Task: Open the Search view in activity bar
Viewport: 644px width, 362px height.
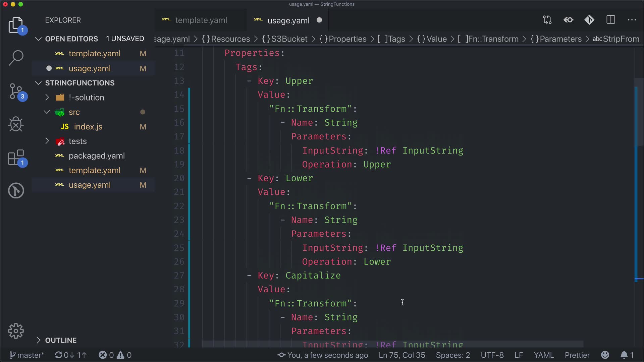Action: (x=16, y=58)
